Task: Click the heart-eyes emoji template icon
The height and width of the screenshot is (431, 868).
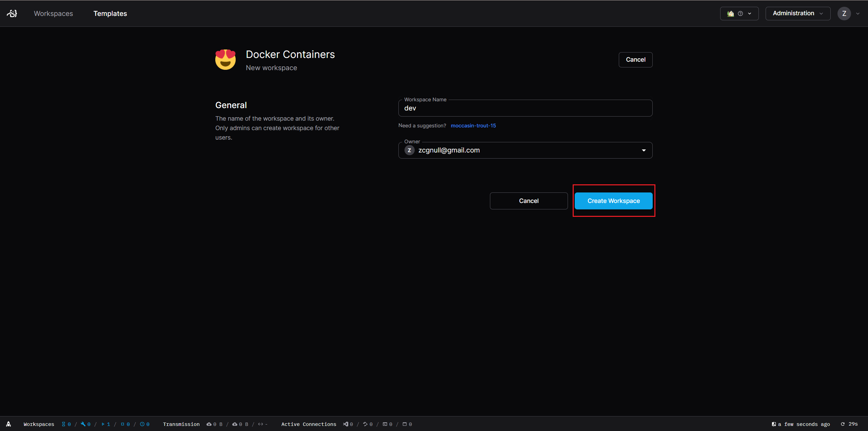Action: point(225,60)
